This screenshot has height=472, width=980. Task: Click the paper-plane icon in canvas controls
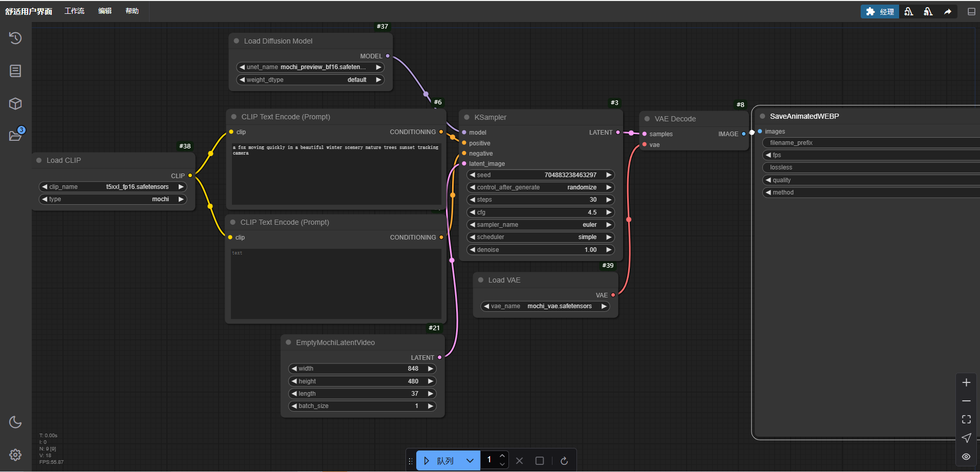pyautogui.click(x=966, y=438)
